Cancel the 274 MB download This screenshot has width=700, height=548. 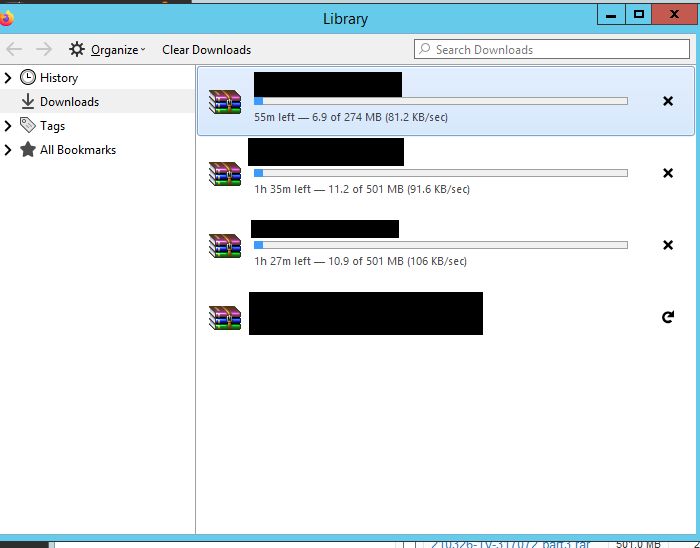668,101
